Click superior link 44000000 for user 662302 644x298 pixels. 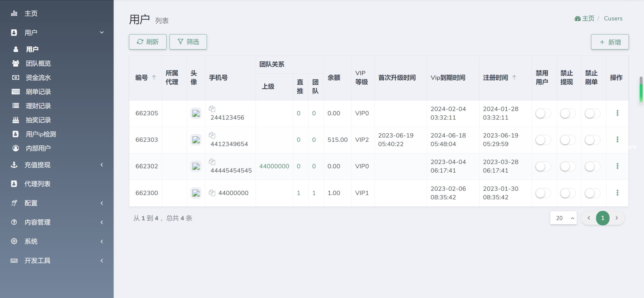[274, 166]
